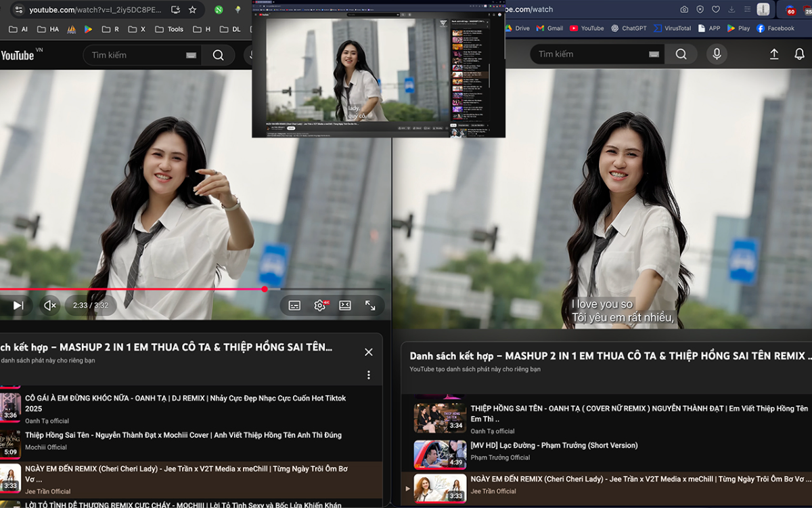
Task: Unmute the video via the speaker icon
Action: (49, 305)
